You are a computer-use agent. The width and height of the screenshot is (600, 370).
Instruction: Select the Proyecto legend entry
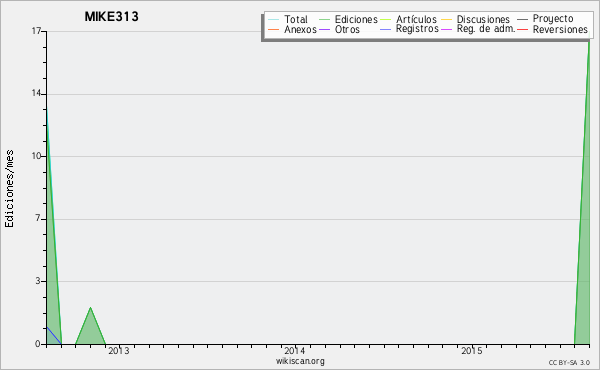553,19
